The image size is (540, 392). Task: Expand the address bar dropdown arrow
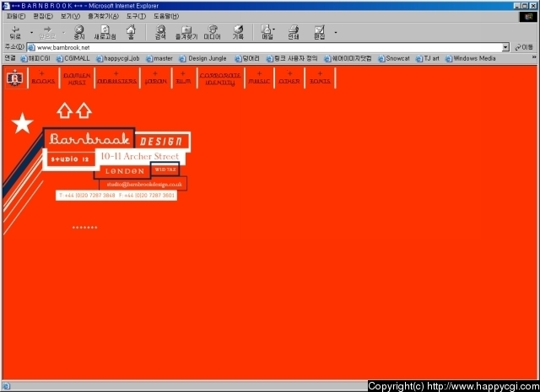tap(505, 47)
